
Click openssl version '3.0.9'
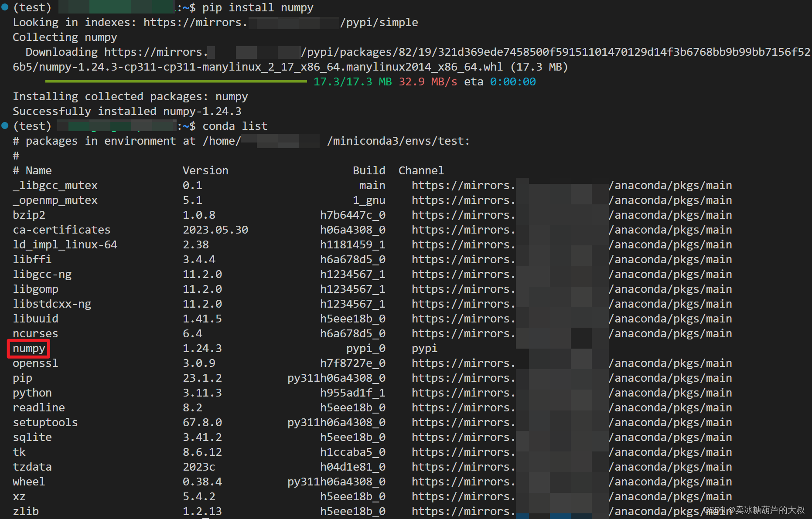[199, 363]
